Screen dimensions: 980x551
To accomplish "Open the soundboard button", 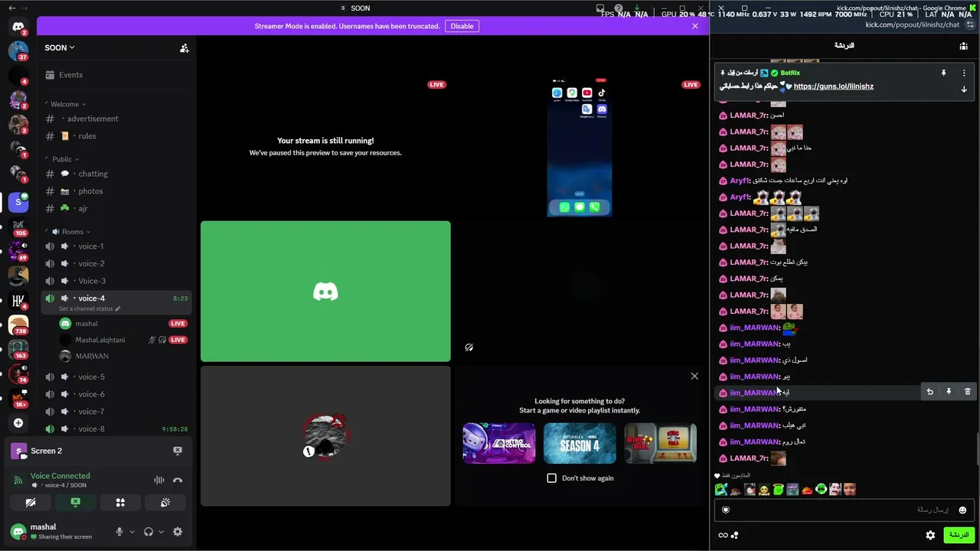I will [165, 503].
